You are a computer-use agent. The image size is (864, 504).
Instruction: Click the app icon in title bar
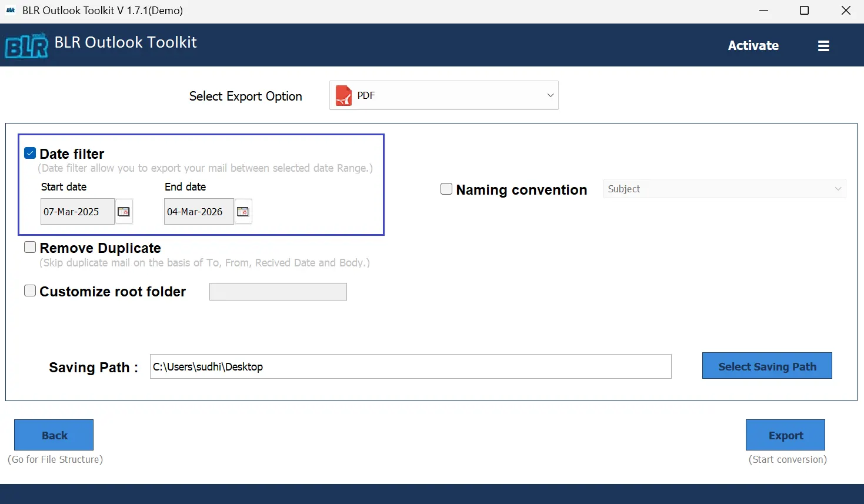pos(11,11)
